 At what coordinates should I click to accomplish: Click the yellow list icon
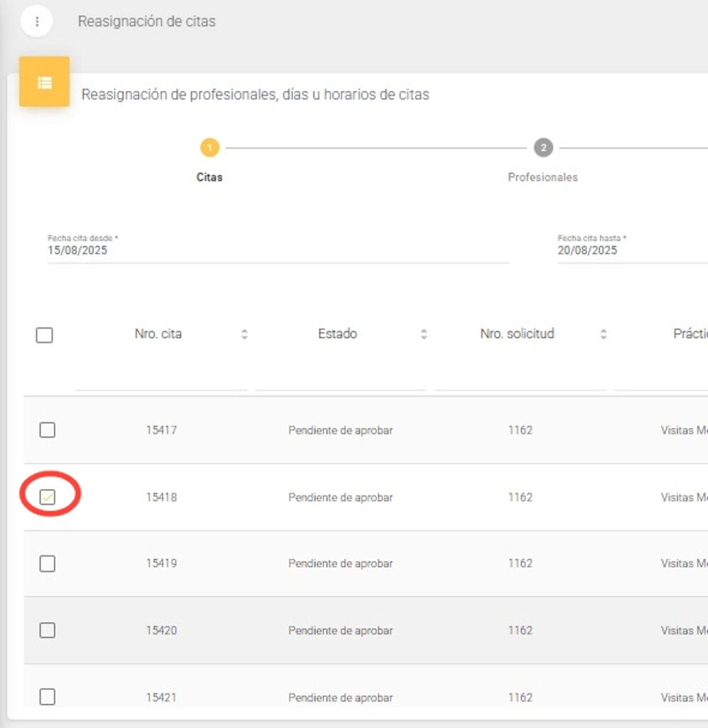click(44, 82)
